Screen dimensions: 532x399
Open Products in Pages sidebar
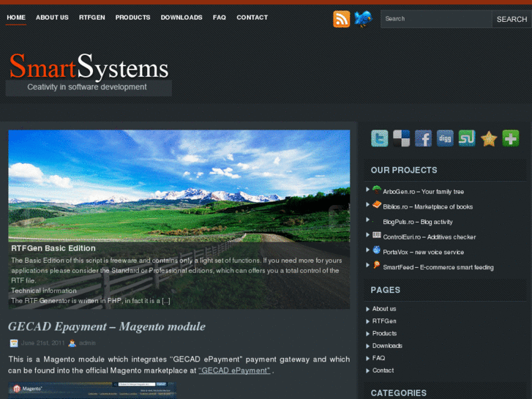tap(384, 333)
